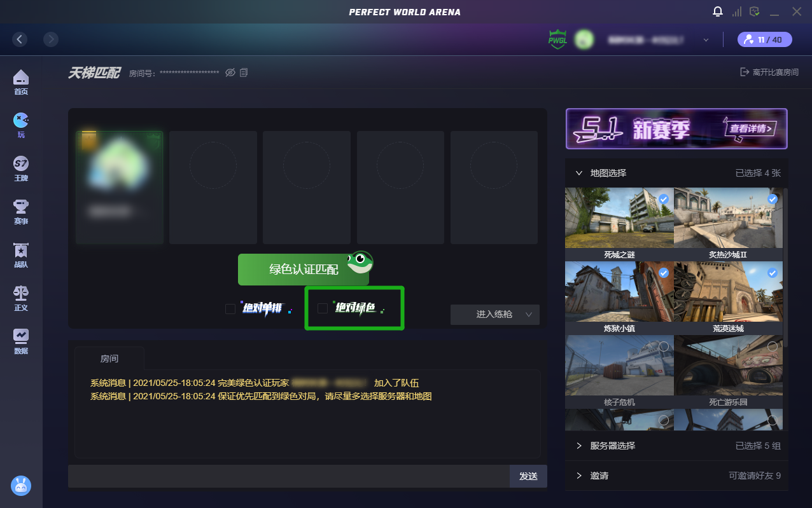
Task: Open the 首页 home sidebar icon
Action: tap(21, 83)
